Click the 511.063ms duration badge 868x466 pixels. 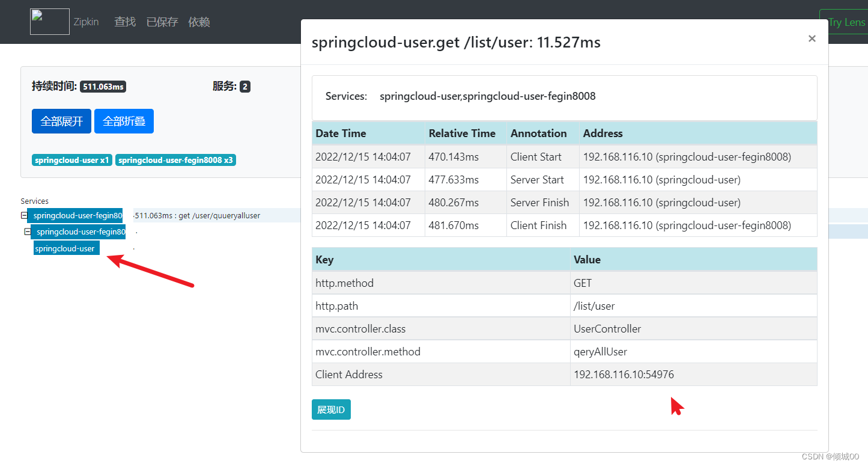tap(103, 87)
